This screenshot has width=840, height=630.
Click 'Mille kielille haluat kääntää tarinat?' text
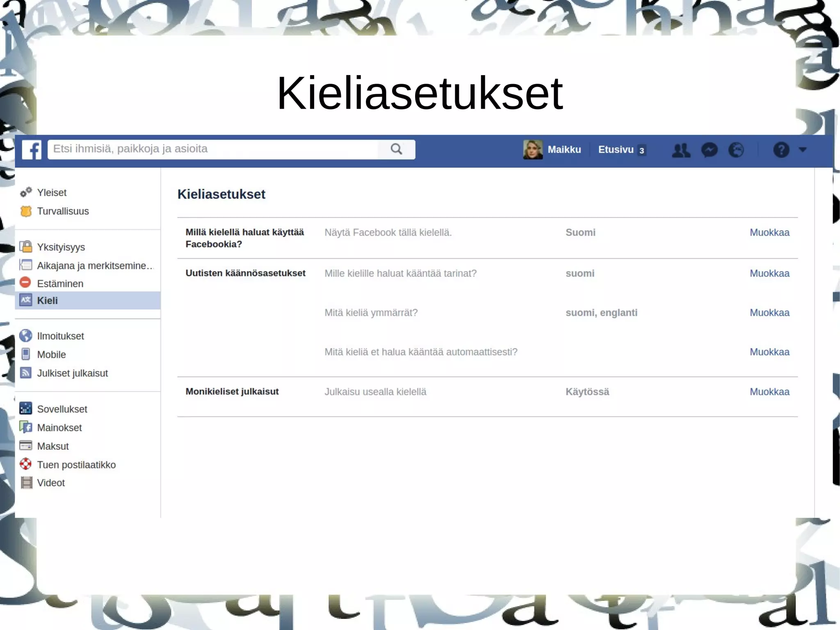click(400, 273)
